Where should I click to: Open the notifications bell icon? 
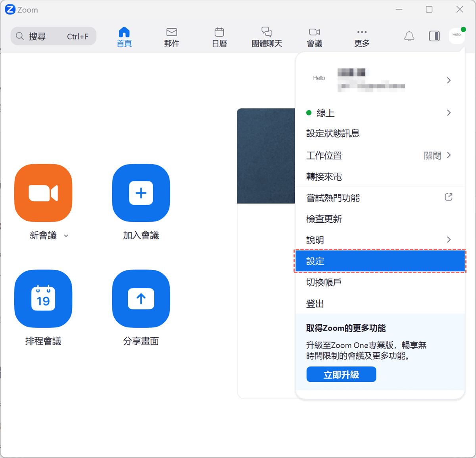pos(409,36)
